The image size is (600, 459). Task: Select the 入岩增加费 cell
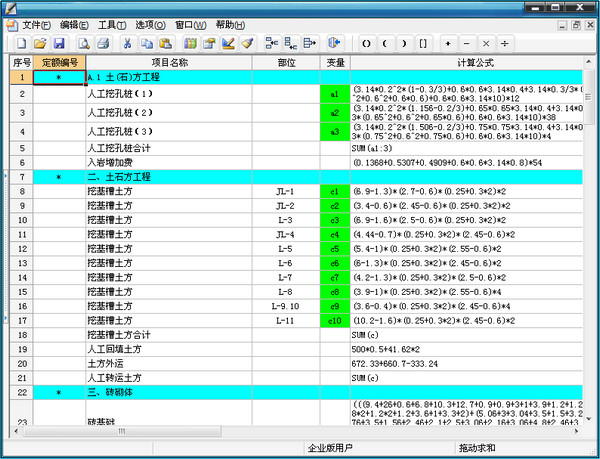(x=169, y=163)
